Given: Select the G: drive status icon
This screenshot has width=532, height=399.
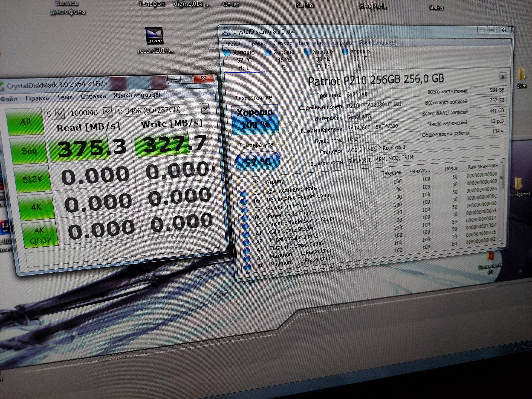Looking at the screenshot, I should click(x=268, y=52).
